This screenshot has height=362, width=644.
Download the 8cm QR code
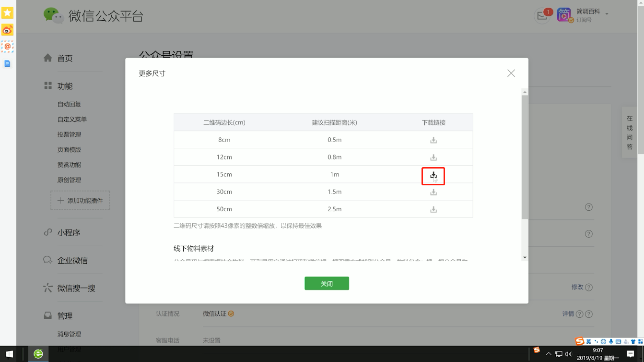pyautogui.click(x=433, y=140)
